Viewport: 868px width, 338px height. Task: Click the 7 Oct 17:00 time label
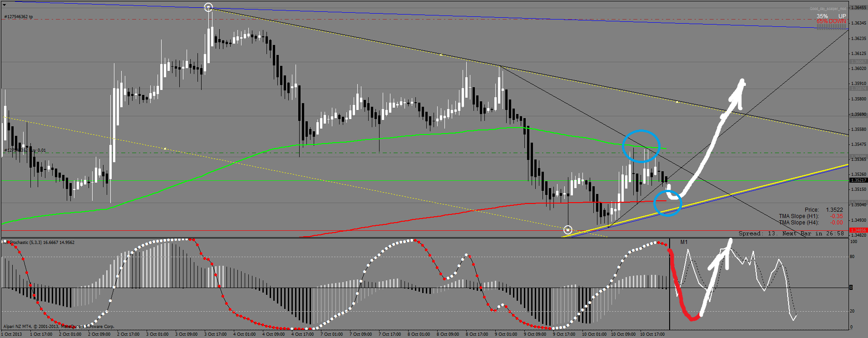click(x=390, y=334)
